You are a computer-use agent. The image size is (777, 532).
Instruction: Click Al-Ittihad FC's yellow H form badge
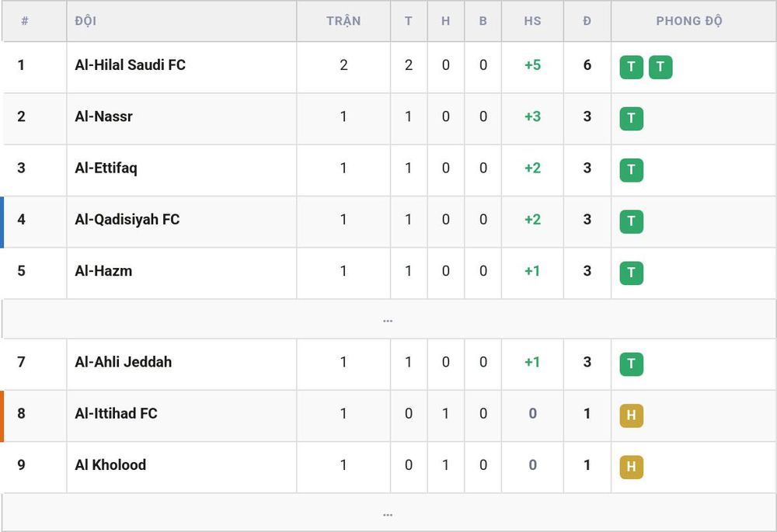pos(631,416)
